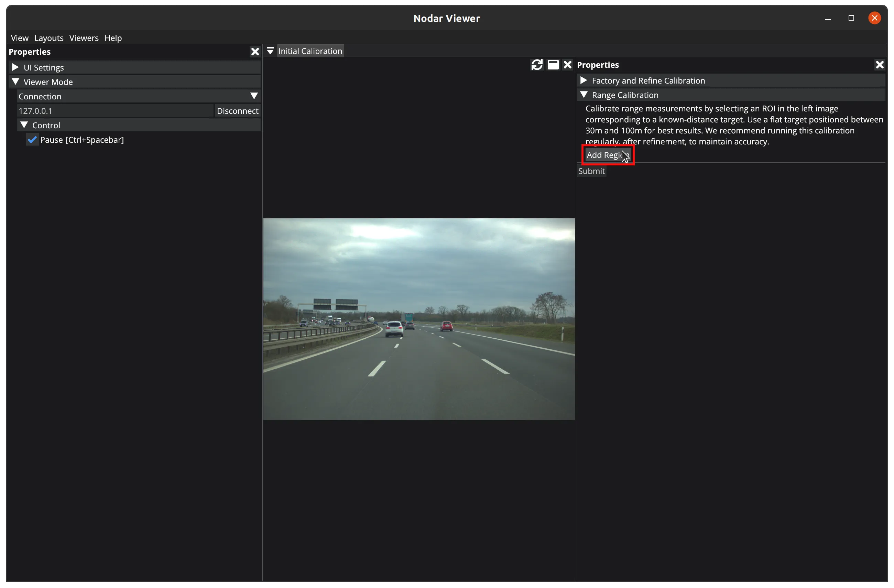
Task: Open the Viewers menu
Action: tap(84, 38)
